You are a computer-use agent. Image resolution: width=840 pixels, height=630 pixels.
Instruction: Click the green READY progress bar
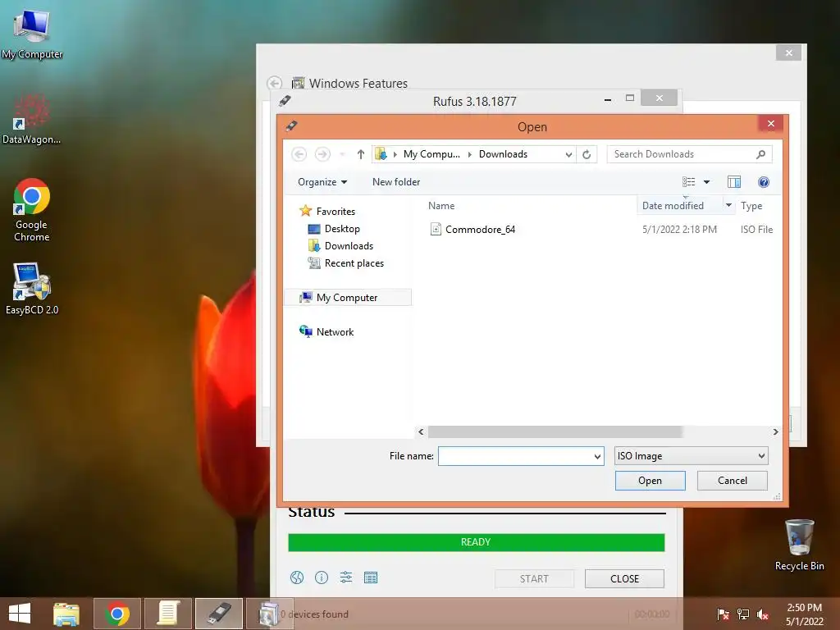click(477, 542)
